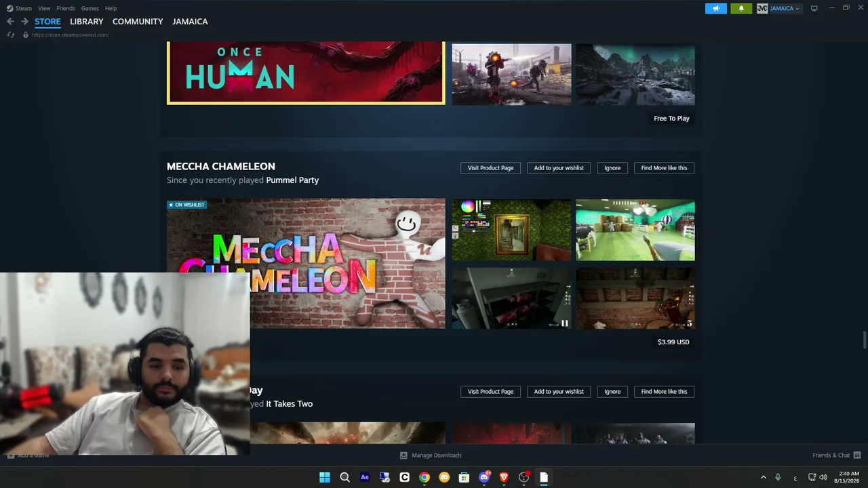
Task: Visit Product Page for Meccha Chameleon
Action: (490, 168)
